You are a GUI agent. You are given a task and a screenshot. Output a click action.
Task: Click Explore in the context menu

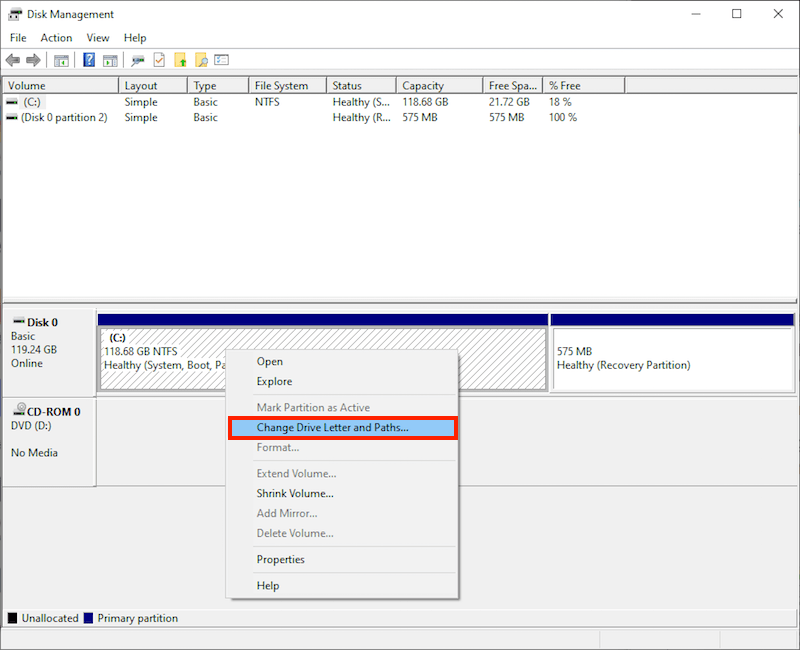(275, 382)
